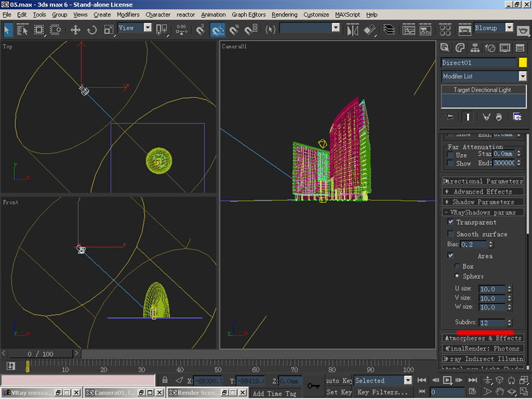Screen dimensions: 532x399
Task: Activate the Rotate tool
Action: [x=92, y=30]
